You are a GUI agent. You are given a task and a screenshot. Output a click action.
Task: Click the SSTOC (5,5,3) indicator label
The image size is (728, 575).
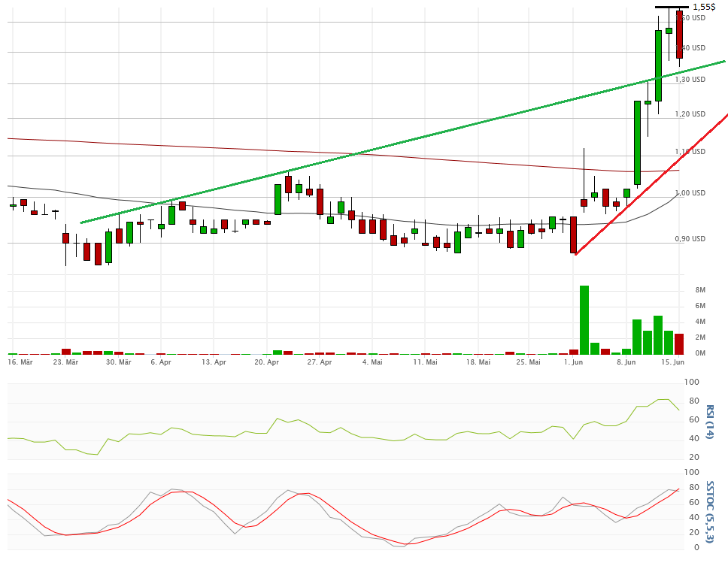click(x=709, y=511)
